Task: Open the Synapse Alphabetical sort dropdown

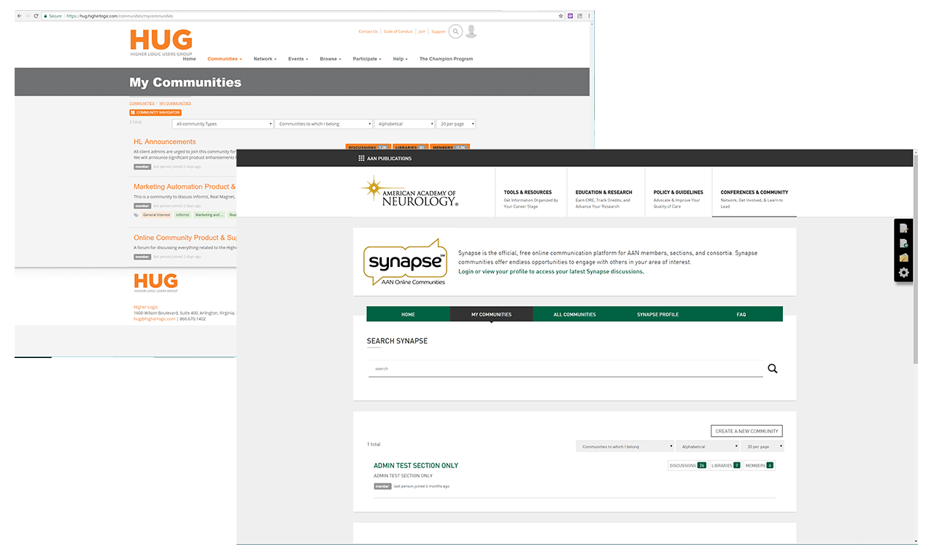Action: [x=708, y=446]
